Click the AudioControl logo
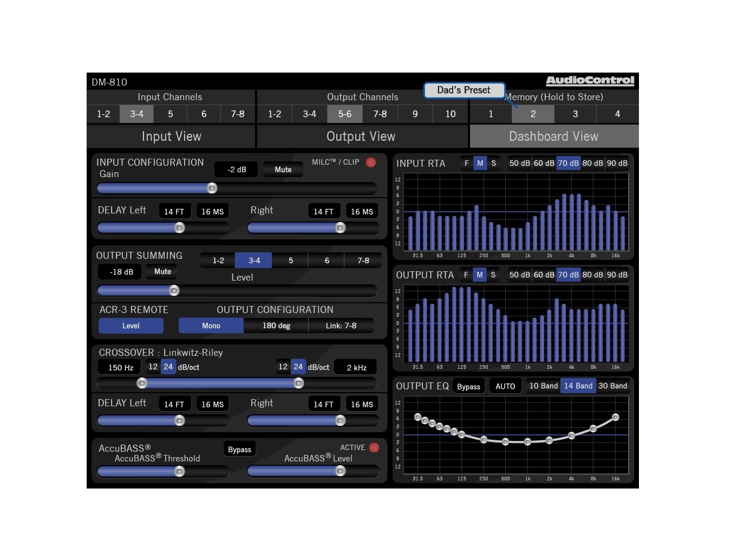This screenshot has height=560, width=731. (590, 81)
